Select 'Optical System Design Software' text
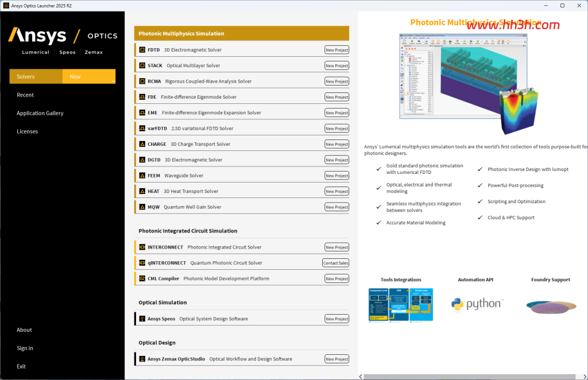The width and height of the screenshot is (588, 380). point(214,319)
